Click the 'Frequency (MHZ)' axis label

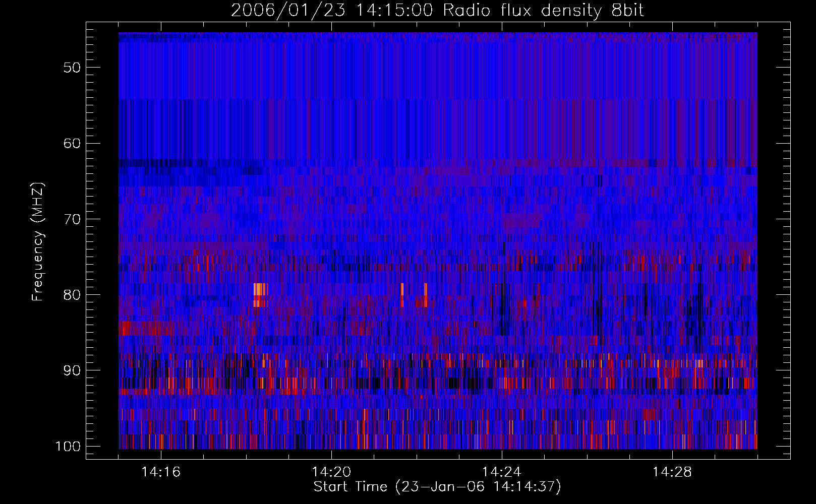pyautogui.click(x=38, y=242)
